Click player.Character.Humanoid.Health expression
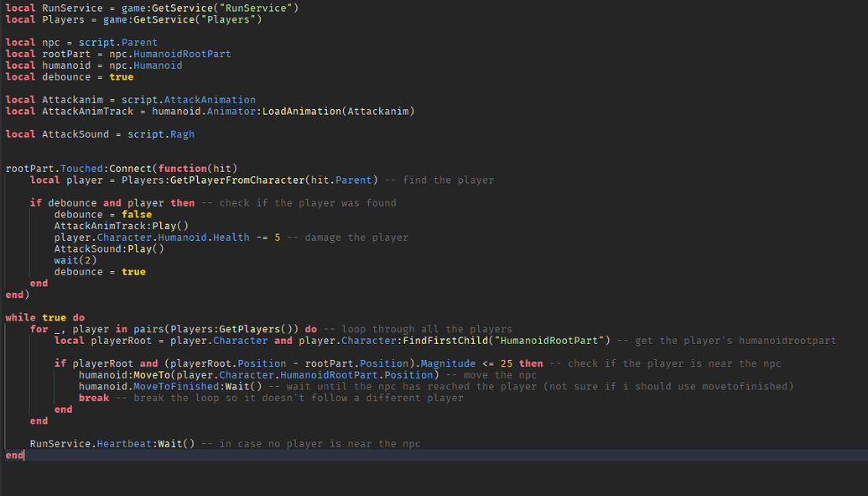The width and height of the screenshot is (868, 496). pos(152,238)
